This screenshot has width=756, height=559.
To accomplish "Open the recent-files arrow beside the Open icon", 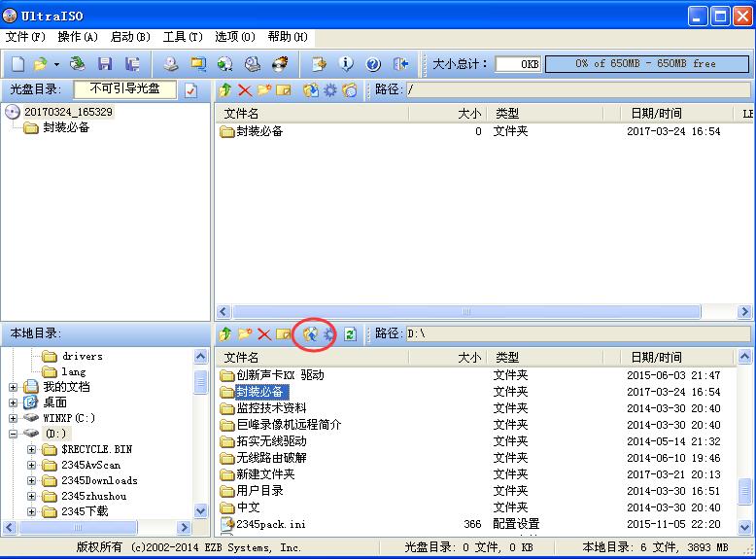I will coord(56,64).
